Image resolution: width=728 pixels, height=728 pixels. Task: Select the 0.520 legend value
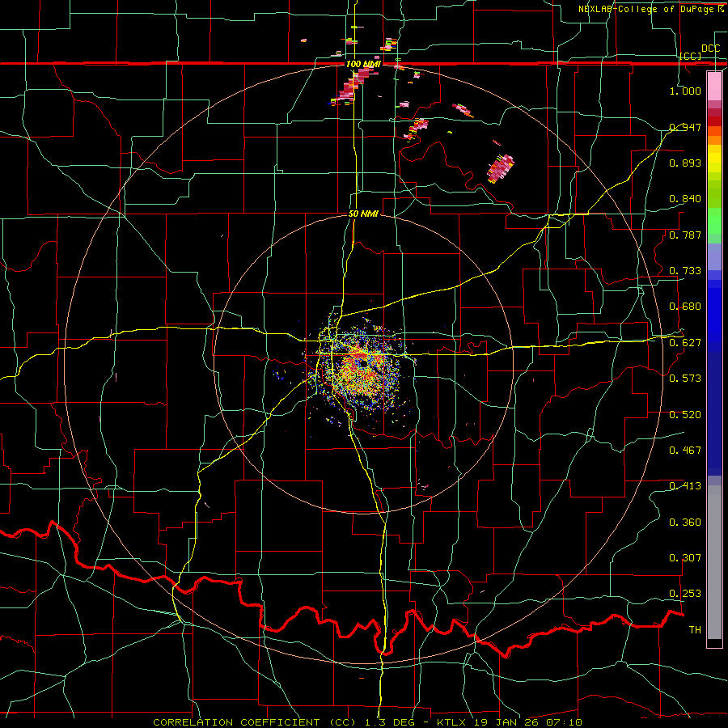click(x=685, y=415)
